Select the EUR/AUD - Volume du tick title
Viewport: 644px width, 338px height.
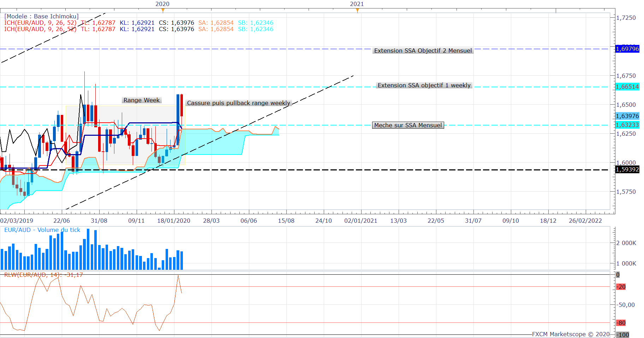tap(42, 230)
